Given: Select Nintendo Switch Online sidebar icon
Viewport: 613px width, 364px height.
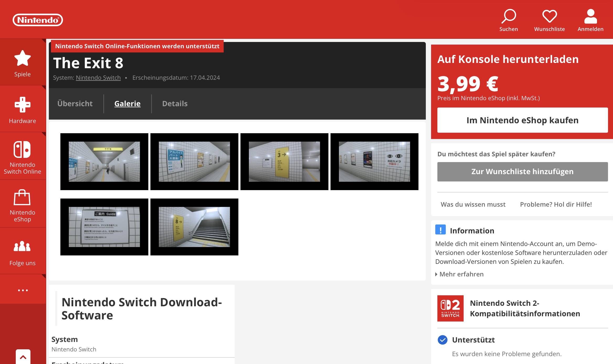Looking at the screenshot, I should (23, 150).
